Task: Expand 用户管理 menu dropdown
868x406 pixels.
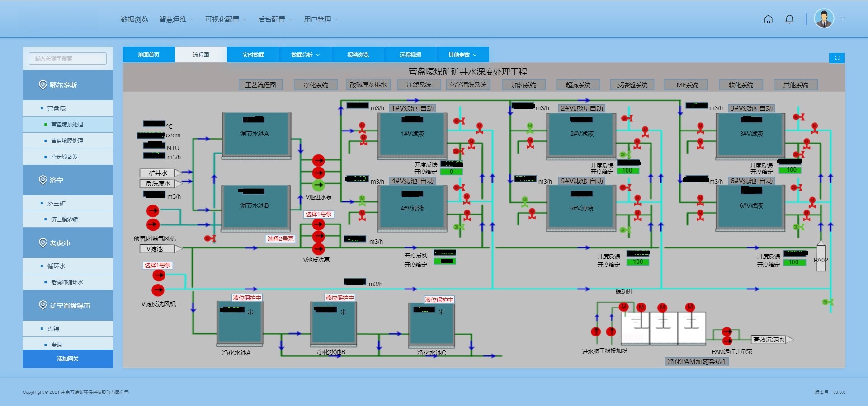Action: (x=321, y=19)
